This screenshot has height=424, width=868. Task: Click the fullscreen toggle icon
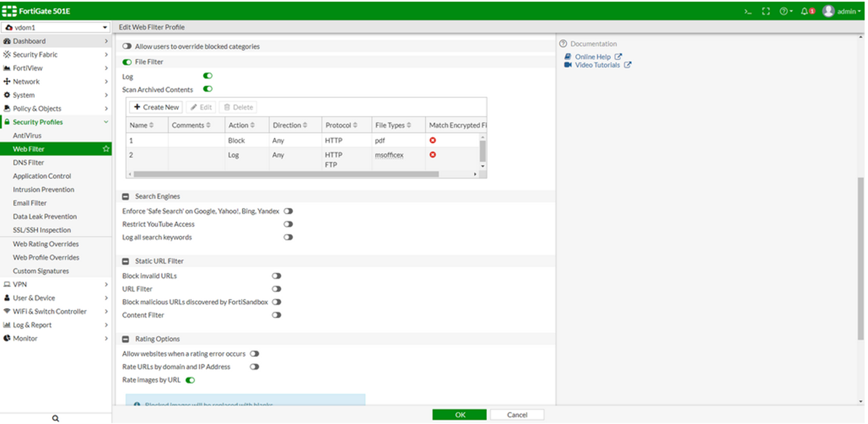click(x=766, y=11)
